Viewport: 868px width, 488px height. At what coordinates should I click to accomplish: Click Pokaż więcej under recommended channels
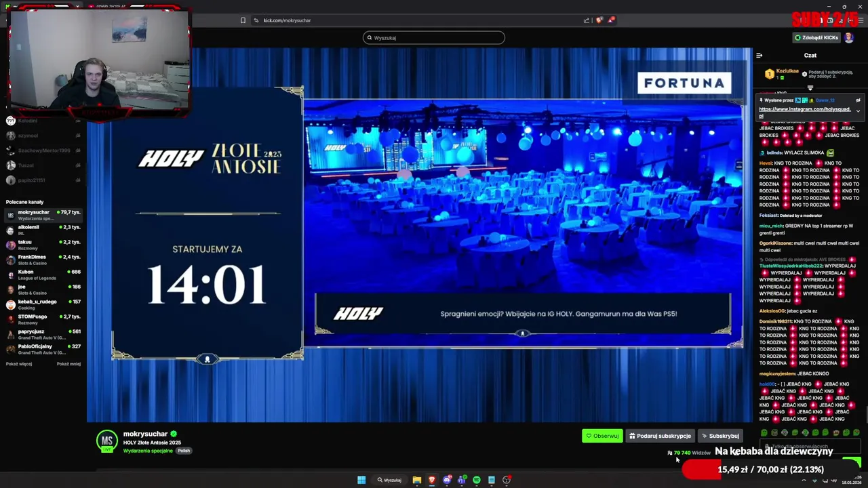point(19,364)
